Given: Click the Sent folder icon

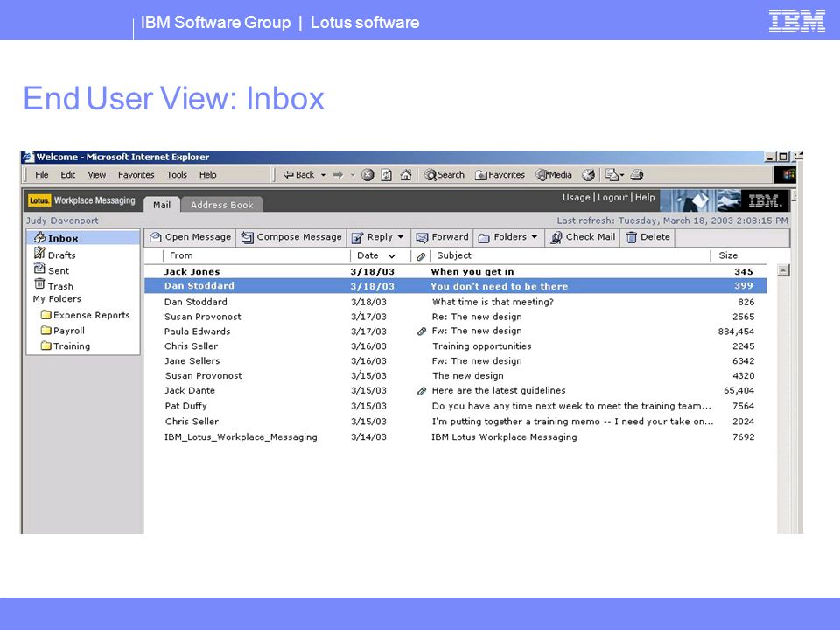Looking at the screenshot, I should coord(39,269).
